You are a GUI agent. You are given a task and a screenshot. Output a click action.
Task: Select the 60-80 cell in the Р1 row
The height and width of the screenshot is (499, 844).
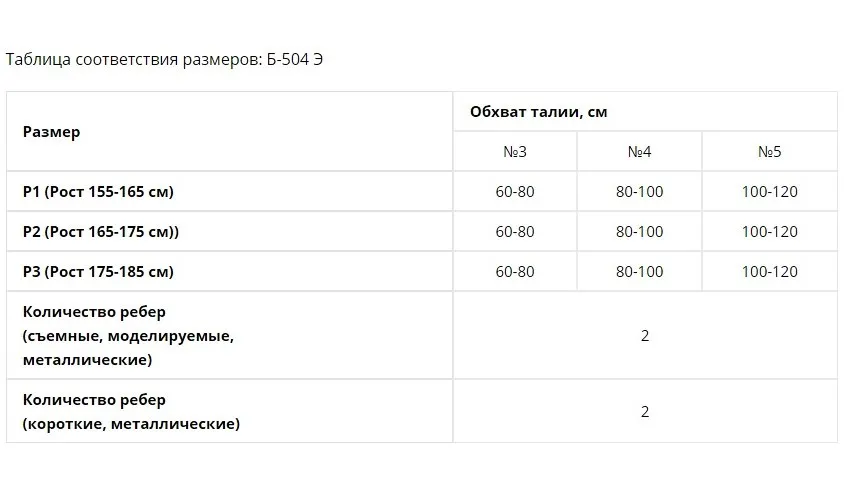click(515, 191)
